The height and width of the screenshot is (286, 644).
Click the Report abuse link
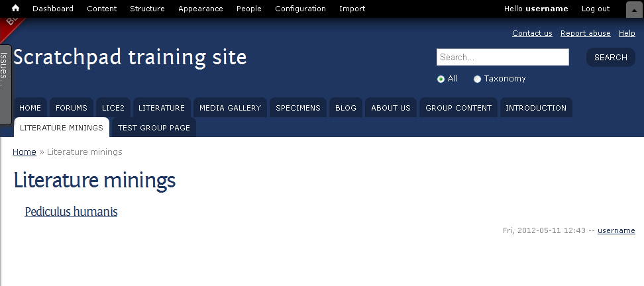pos(585,33)
